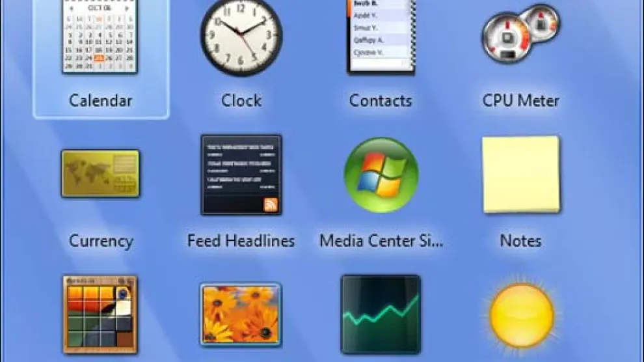Choose the Stocks green graph icon

coord(381,314)
